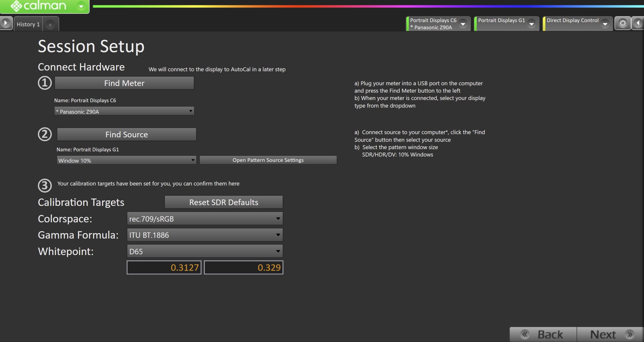The width and height of the screenshot is (644, 342).
Task: Expand the Portrait Displays G1 source arrow
Action: [531, 24]
